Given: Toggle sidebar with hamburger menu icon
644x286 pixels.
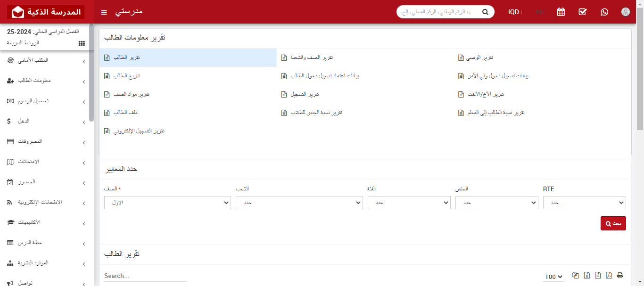Looking at the screenshot, I should (104, 12).
